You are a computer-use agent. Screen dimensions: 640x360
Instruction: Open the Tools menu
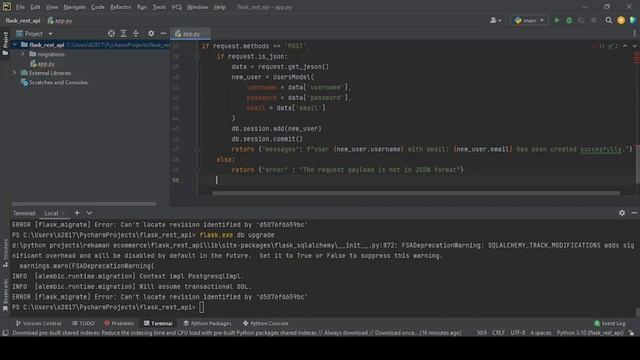coord(159,7)
